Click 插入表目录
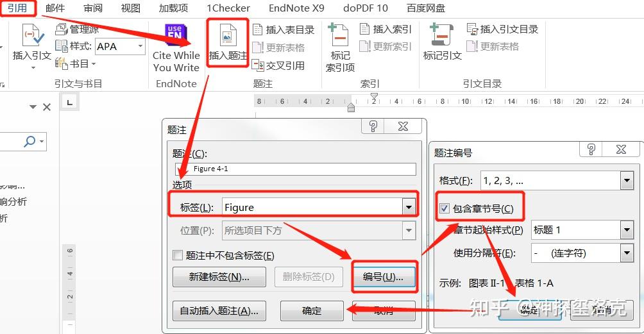The height and width of the screenshot is (334, 644). tap(284, 29)
